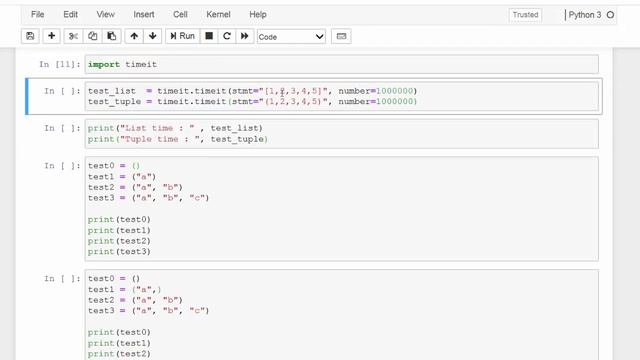Cut selected cells with the scissors icon

pos(73,36)
